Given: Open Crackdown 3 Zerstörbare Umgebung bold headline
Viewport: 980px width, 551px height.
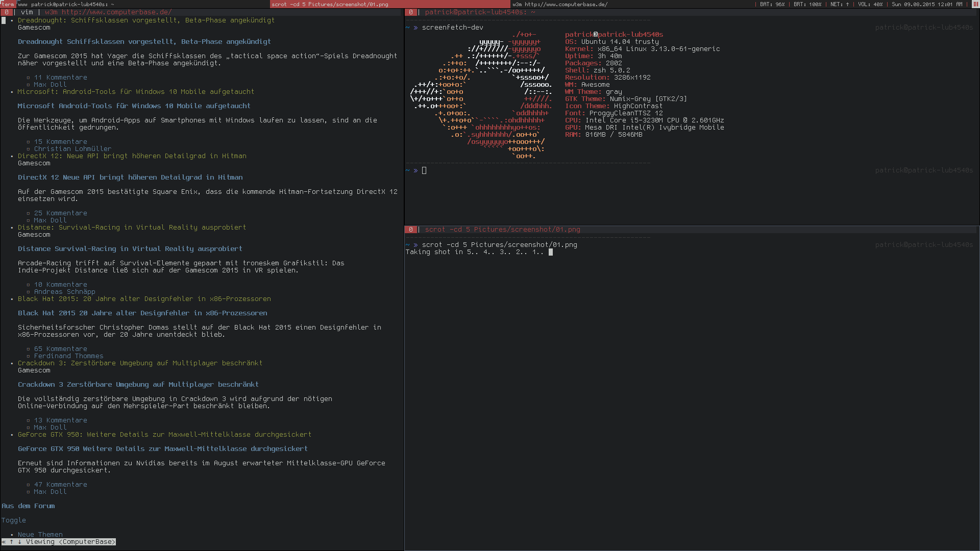Looking at the screenshot, I should (138, 385).
